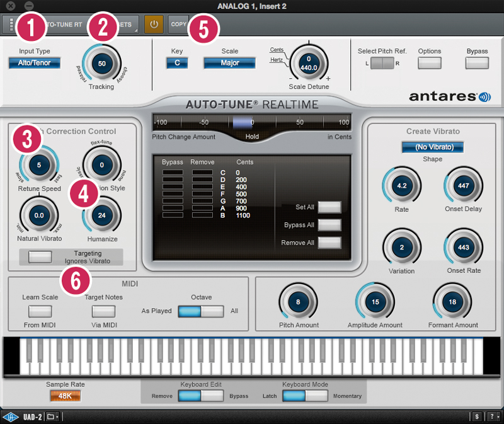Viewport: 504px width, 424px height.
Task: Click the Options button
Action: tap(430, 63)
